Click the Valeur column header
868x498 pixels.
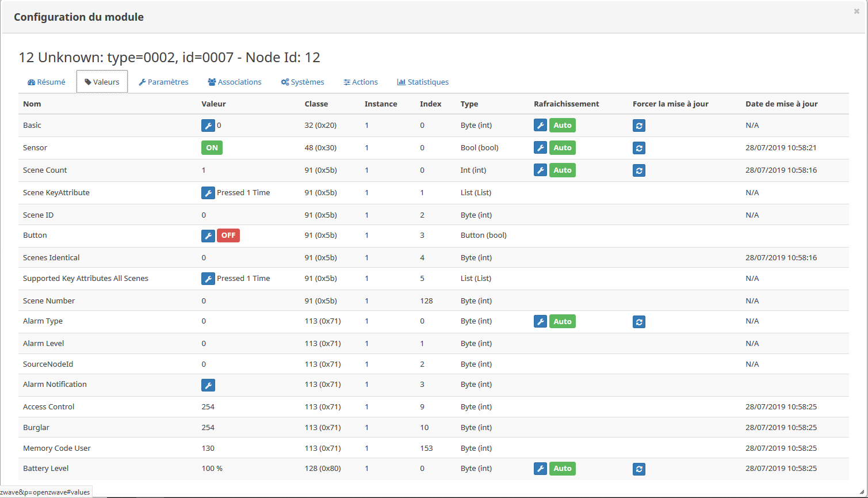click(213, 104)
